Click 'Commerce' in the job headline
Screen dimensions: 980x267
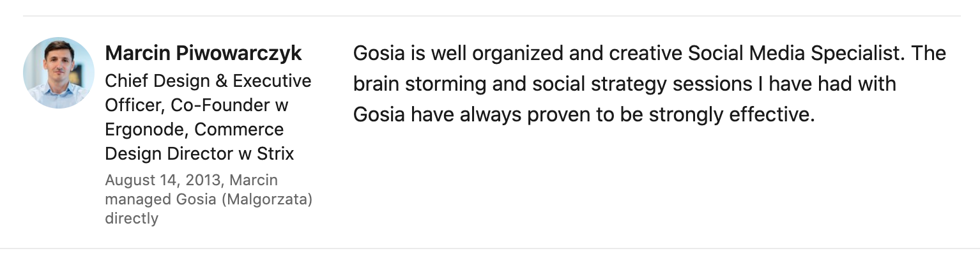pyautogui.click(x=239, y=130)
